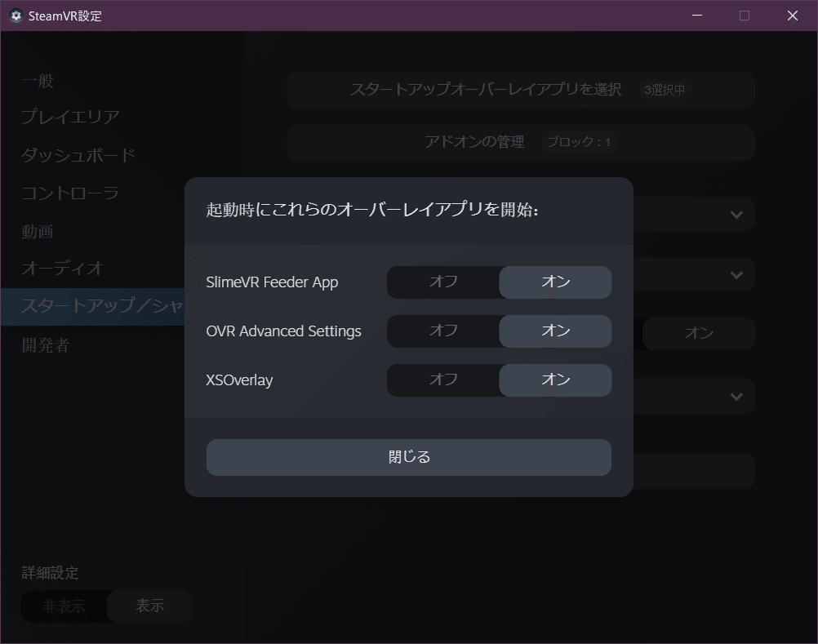Switch XSOverlay to オン
This screenshot has width=818, height=644.
(x=556, y=380)
